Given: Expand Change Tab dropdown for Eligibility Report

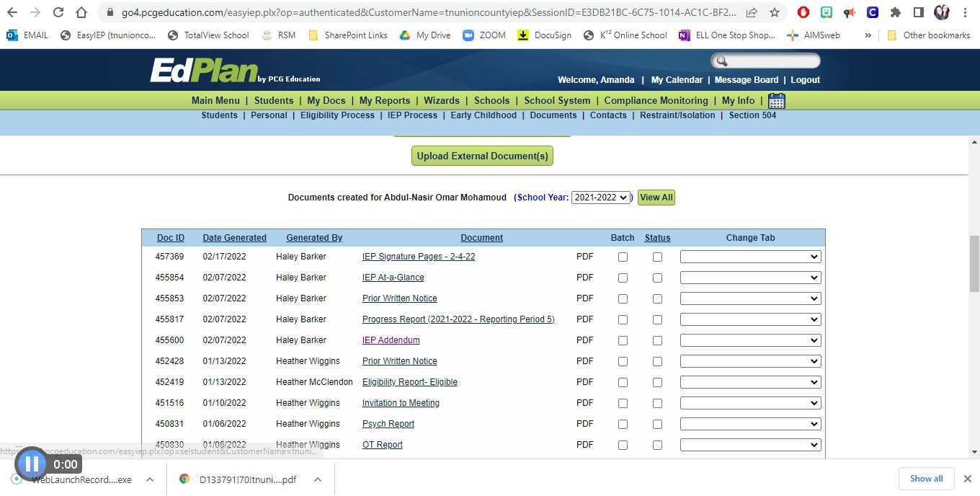Looking at the screenshot, I should pos(750,382).
